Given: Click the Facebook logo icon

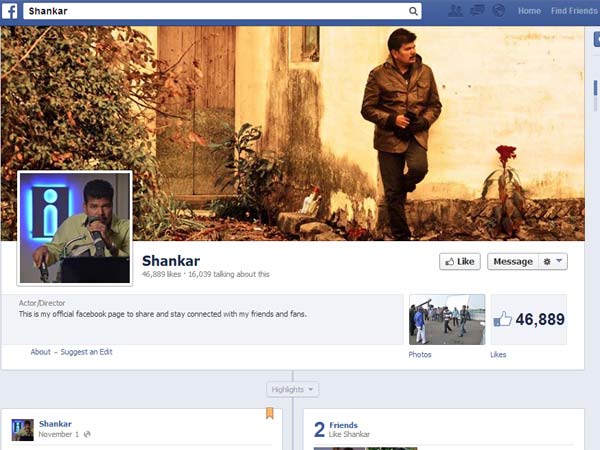Looking at the screenshot, I should [10, 11].
